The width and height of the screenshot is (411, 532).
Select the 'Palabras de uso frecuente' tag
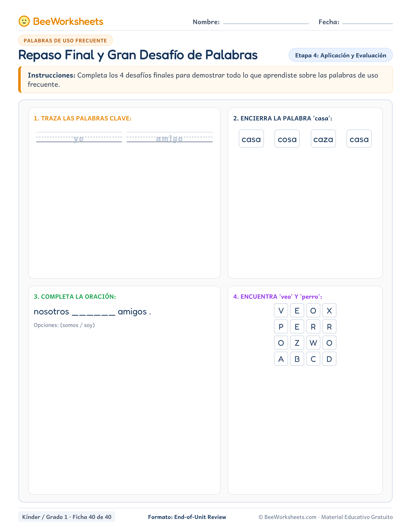point(65,40)
